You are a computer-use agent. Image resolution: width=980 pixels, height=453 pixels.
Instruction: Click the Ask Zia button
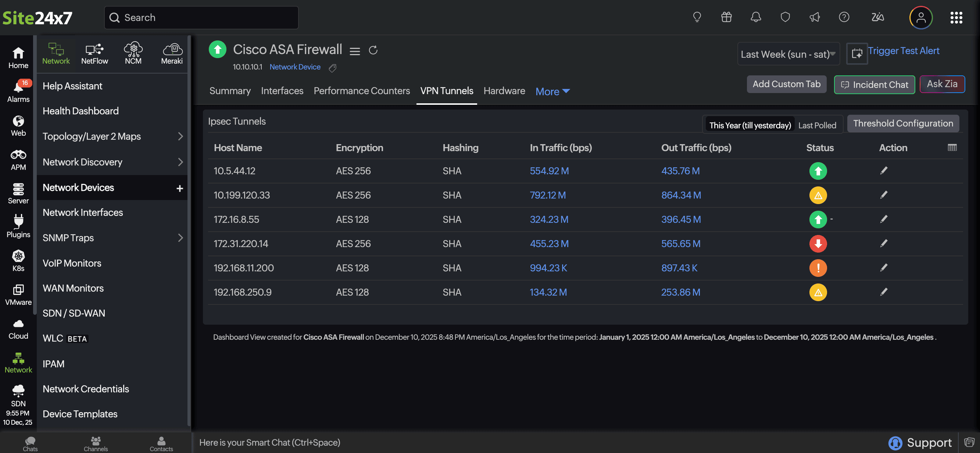pyautogui.click(x=943, y=84)
